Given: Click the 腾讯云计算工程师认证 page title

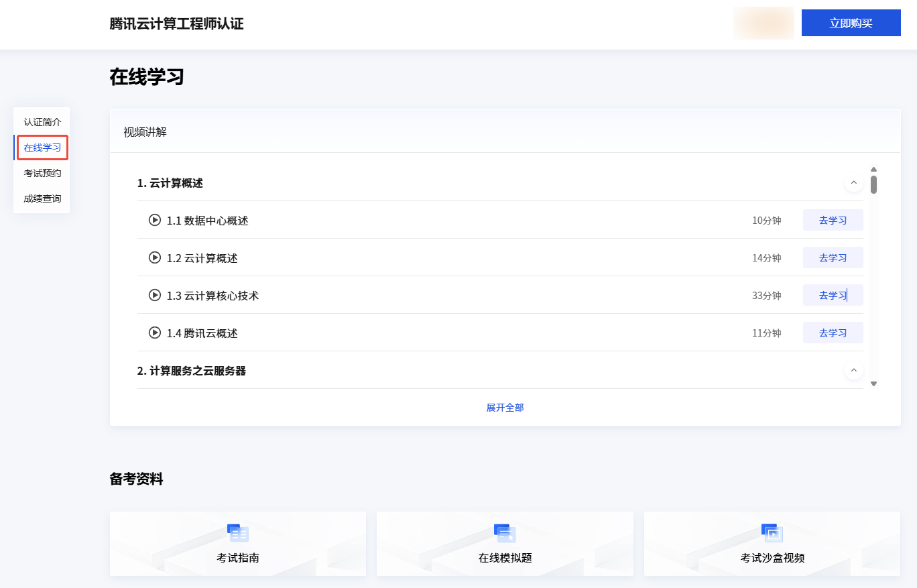Looking at the screenshot, I should [177, 24].
